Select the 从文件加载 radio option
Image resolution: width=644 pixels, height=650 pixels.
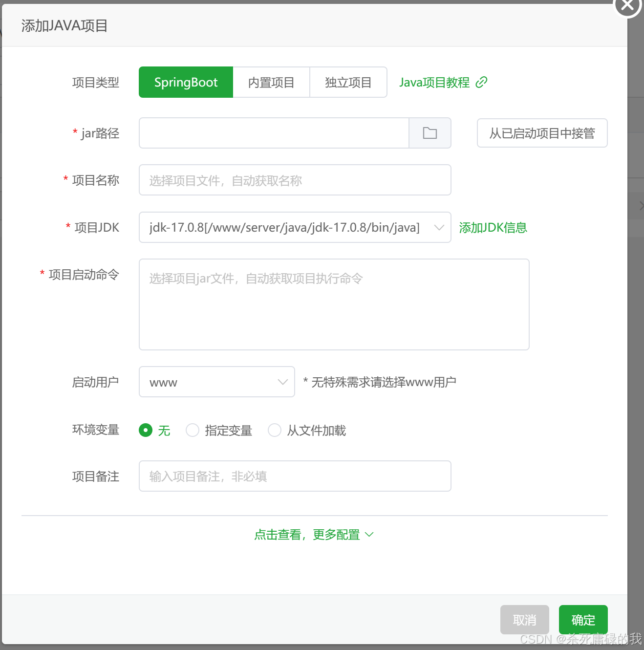(275, 430)
